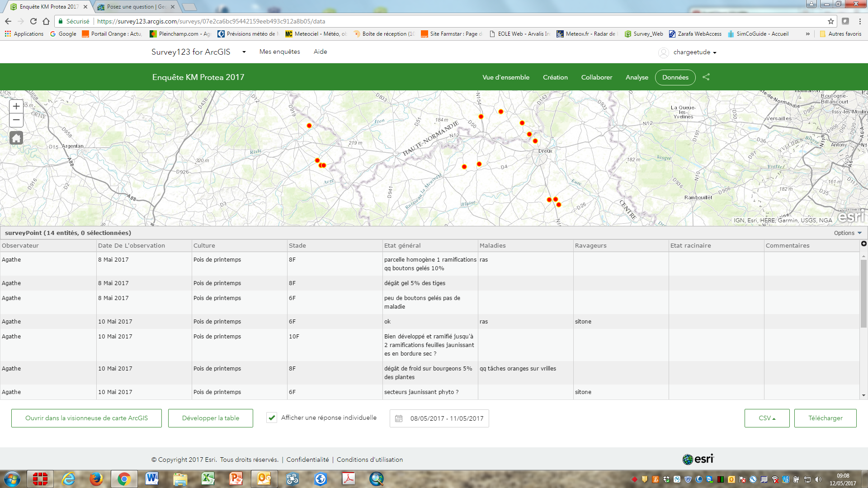This screenshot has height=488, width=868.
Task: Open the Survey_Web bookmark
Action: pos(644,34)
